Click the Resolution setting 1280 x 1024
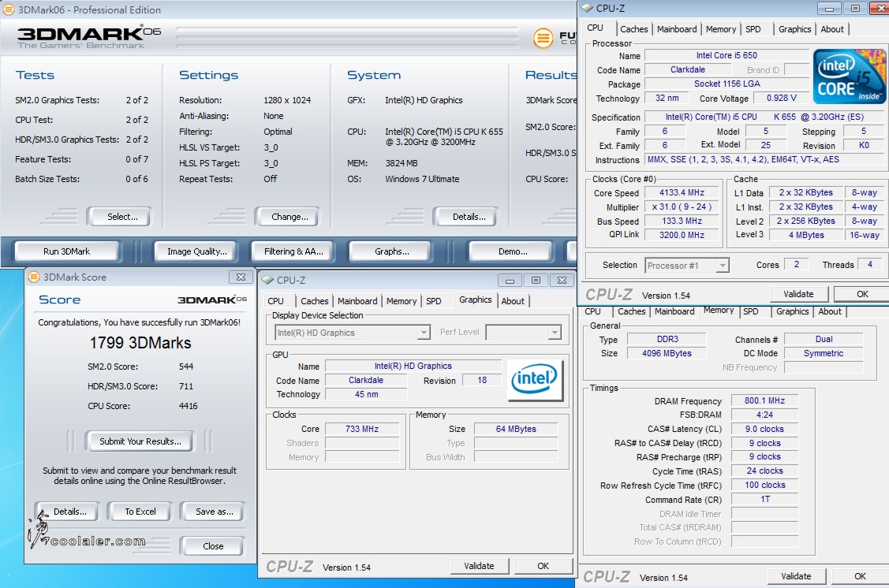 pyautogui.click(x=287, y=100)
